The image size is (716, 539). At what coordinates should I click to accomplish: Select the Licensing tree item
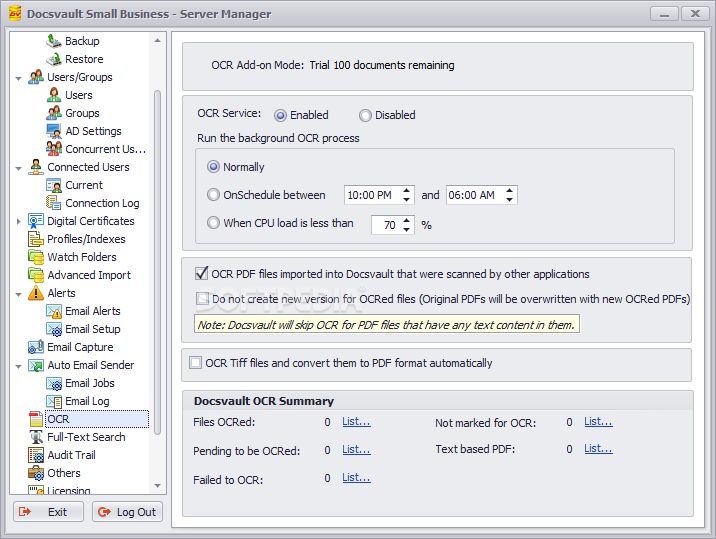(x=68, y=490)
